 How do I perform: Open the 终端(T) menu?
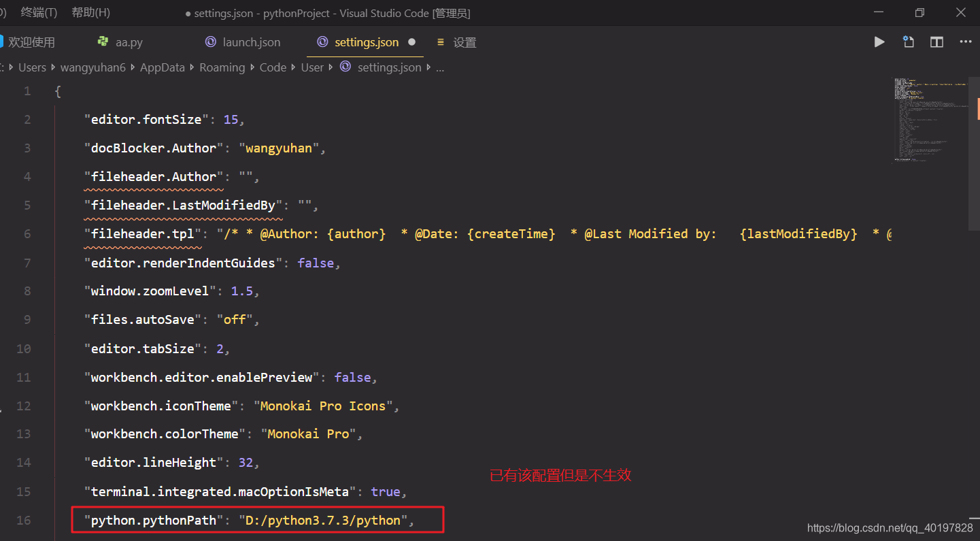tap(39, 13)
